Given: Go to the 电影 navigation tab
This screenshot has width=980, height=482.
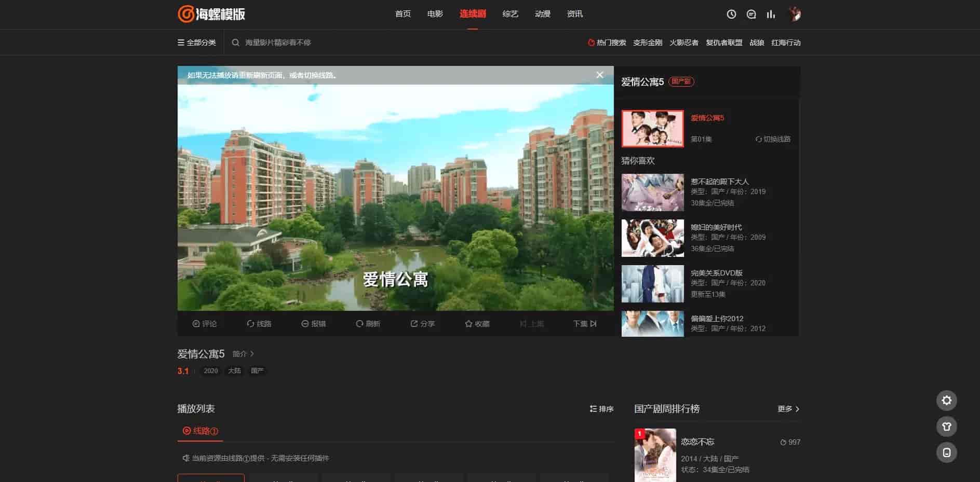Looking at the screenshot, I should point(435,14).
